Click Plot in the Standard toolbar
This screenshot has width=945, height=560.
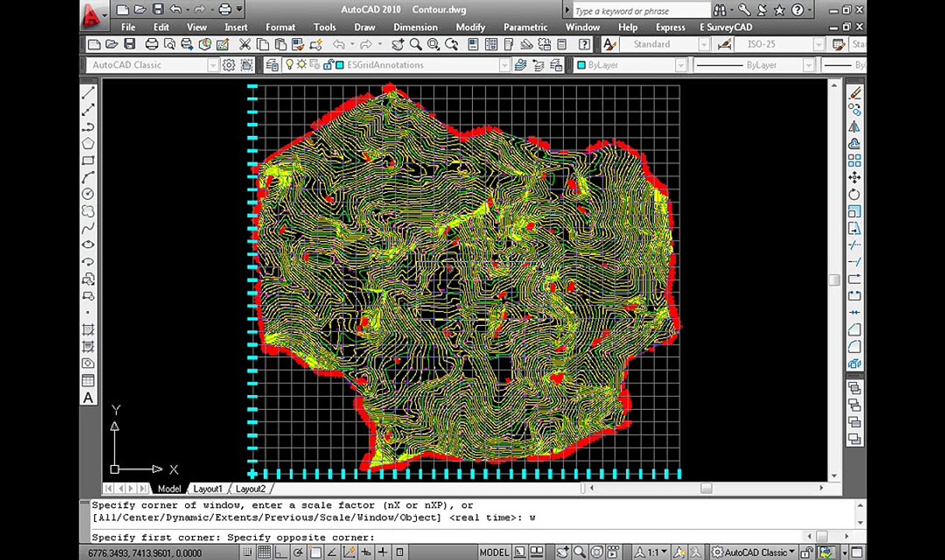point(152,44)
